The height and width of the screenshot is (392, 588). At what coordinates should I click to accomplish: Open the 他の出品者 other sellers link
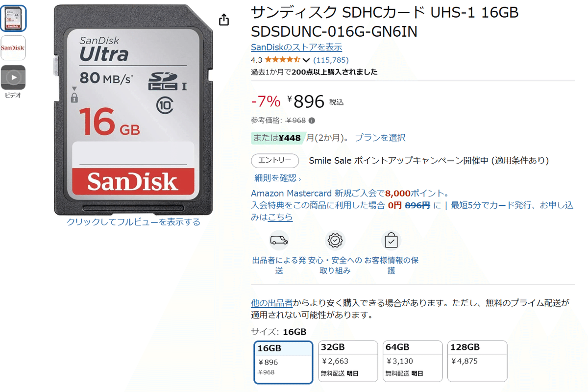coord(272,303)
